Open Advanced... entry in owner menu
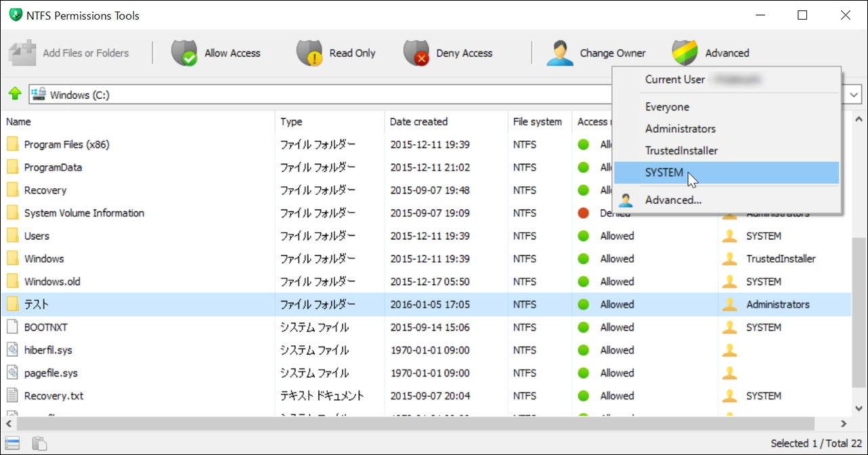 [726, 200]
